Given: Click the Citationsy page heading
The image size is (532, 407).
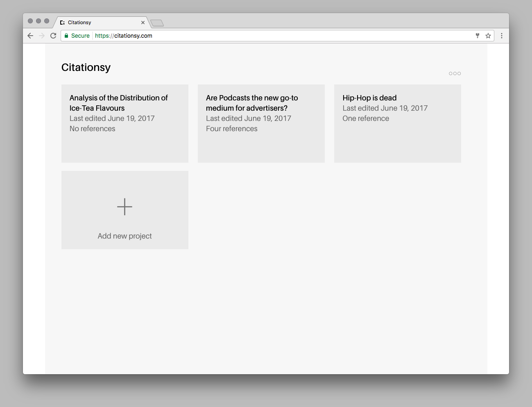Looking at the screenshot, I should (86, 67).
